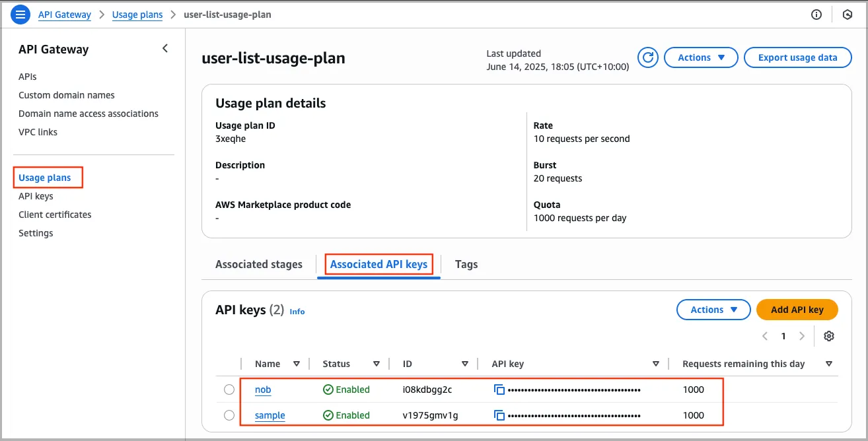Image resolution: width=868 pixels, height=441 pixels.
Task: Go to API keys in sidebar
Action: pos(36,196)
